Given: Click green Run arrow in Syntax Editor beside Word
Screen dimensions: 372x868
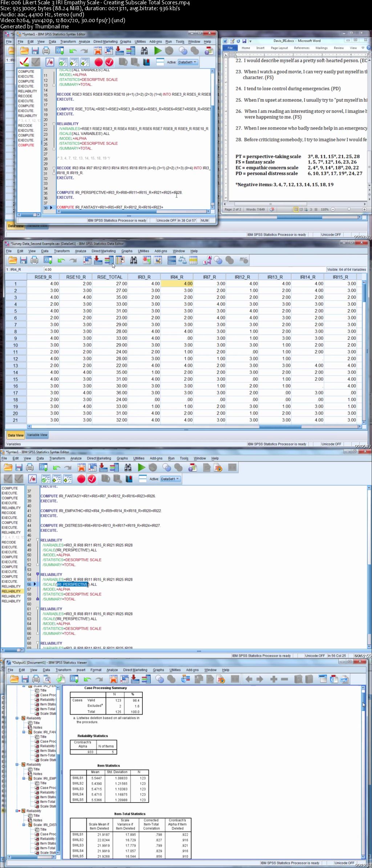Looking at the screenshot, I should pos(158,51).
